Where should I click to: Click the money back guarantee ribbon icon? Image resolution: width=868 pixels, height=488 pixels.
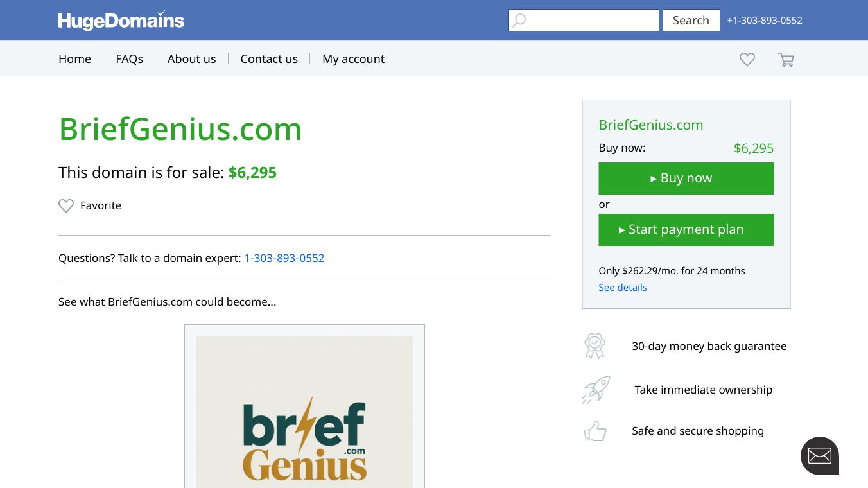595,346
